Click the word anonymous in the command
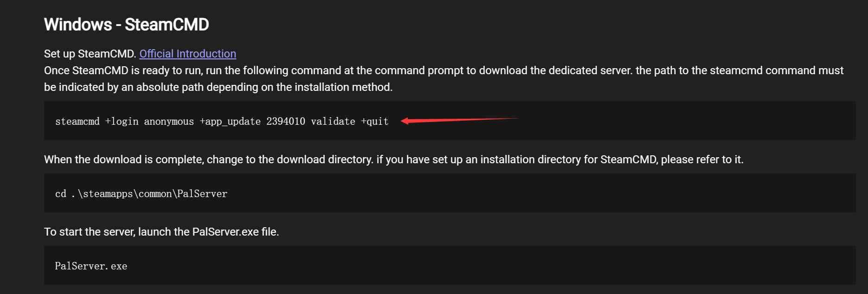868x294 pixels. (169, 121)
